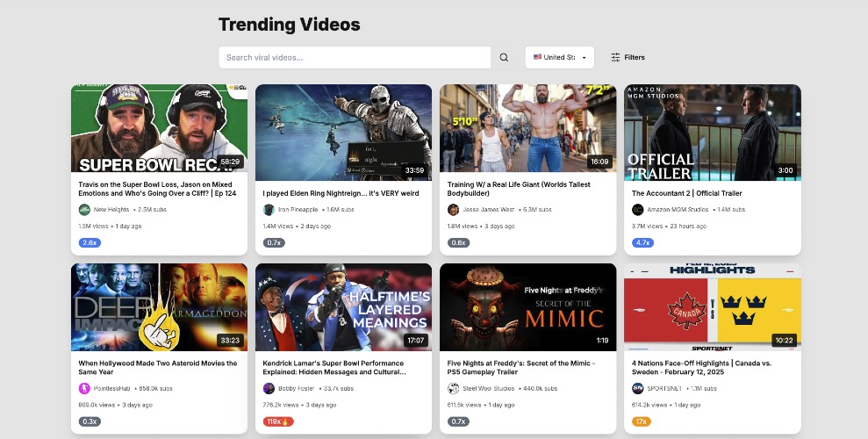Click the search magnifier icon button
Image resolution: width=868 pixels, height=439 pixels.
(504, 58)
